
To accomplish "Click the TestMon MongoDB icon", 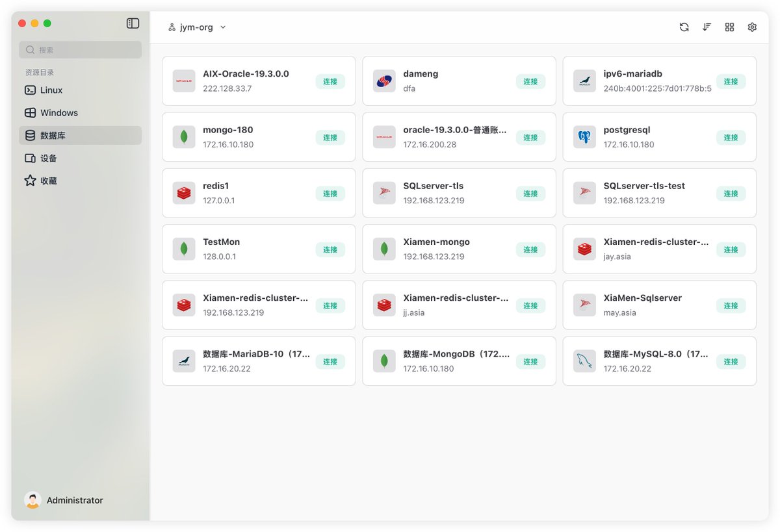I will tap(184, 249).
